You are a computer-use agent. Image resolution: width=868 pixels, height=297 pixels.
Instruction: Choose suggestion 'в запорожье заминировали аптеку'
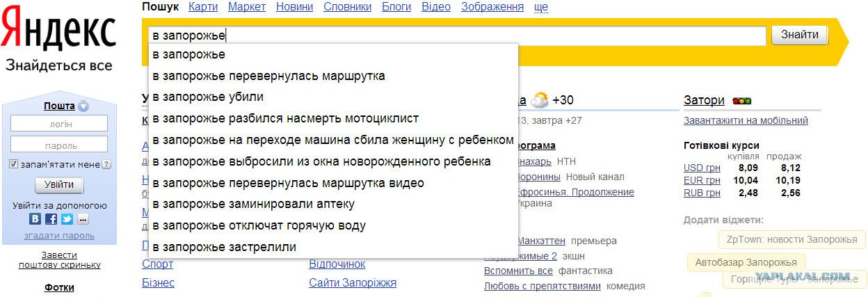point(333,204)
